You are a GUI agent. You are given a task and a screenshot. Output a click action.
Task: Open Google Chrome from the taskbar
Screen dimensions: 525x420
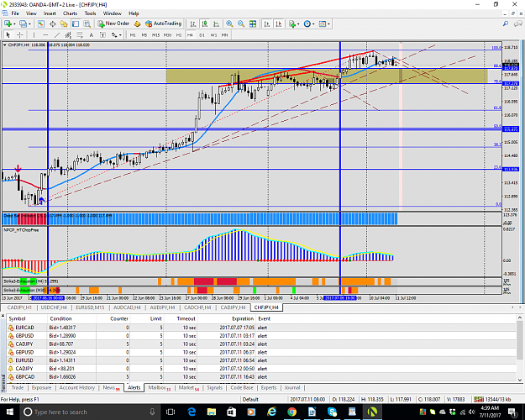click(291, 412)
